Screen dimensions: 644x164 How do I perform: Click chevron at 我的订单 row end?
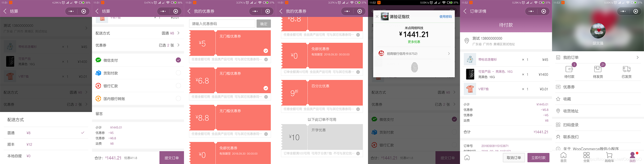(x=638, y=57)
